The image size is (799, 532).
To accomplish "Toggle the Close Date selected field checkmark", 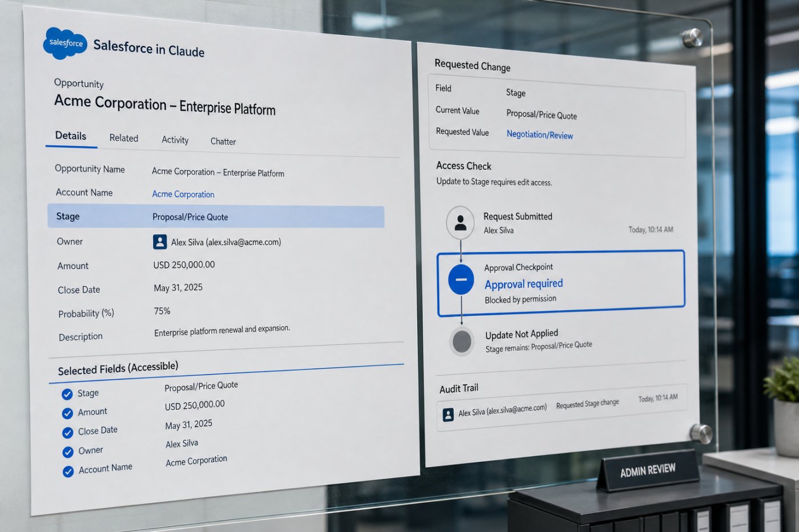I will click(67, 432).
